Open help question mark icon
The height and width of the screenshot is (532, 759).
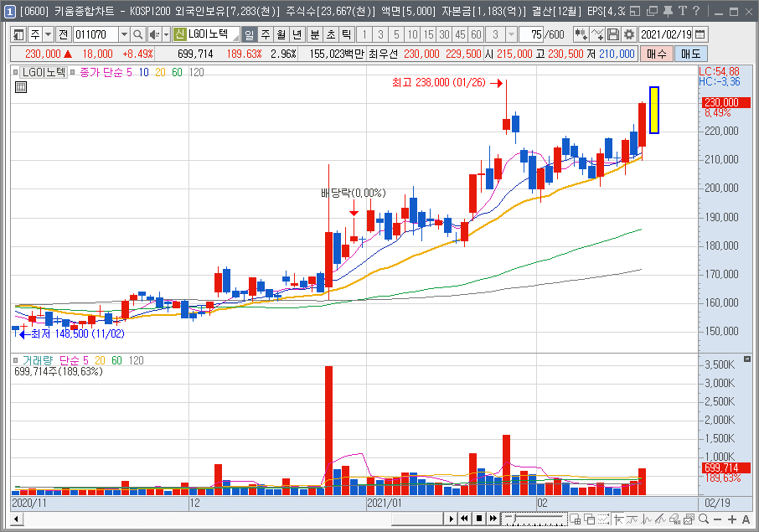click(x=696, y=11)
